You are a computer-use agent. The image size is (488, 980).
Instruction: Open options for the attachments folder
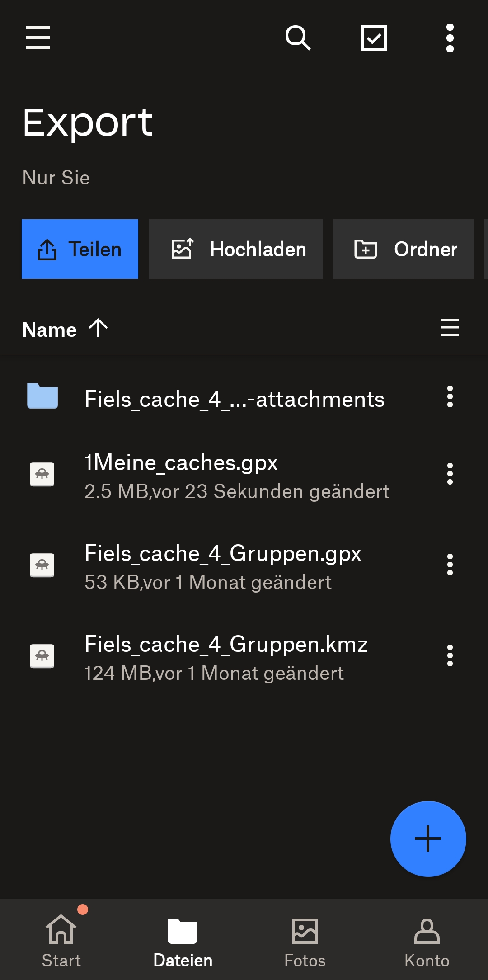pyautogui.click(x=450, y=396)
